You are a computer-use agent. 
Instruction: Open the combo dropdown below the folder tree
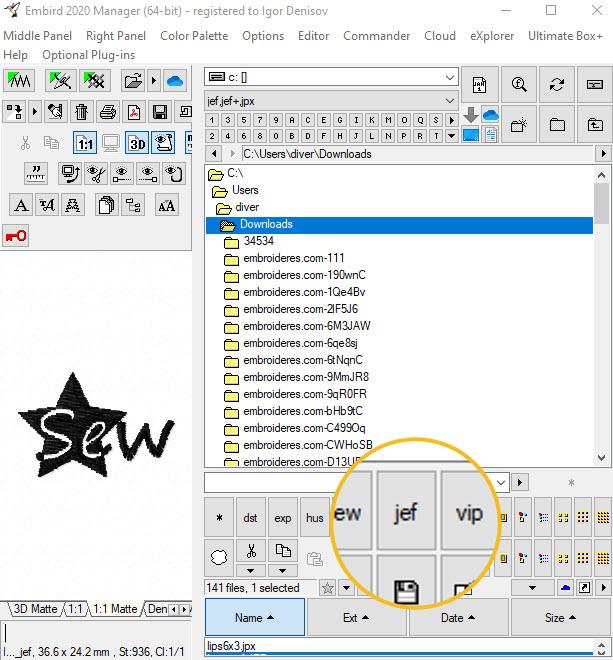pyautogui.click(x=501, y=482)
